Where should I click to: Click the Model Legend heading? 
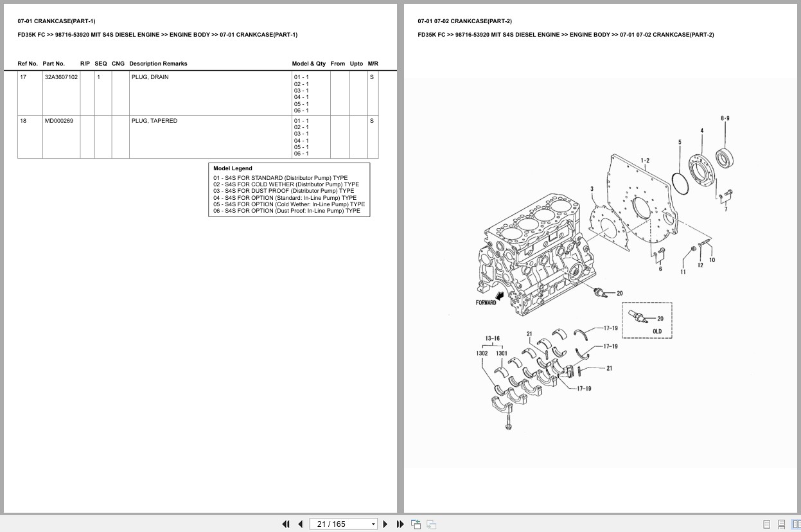click(x=233, y=168)
